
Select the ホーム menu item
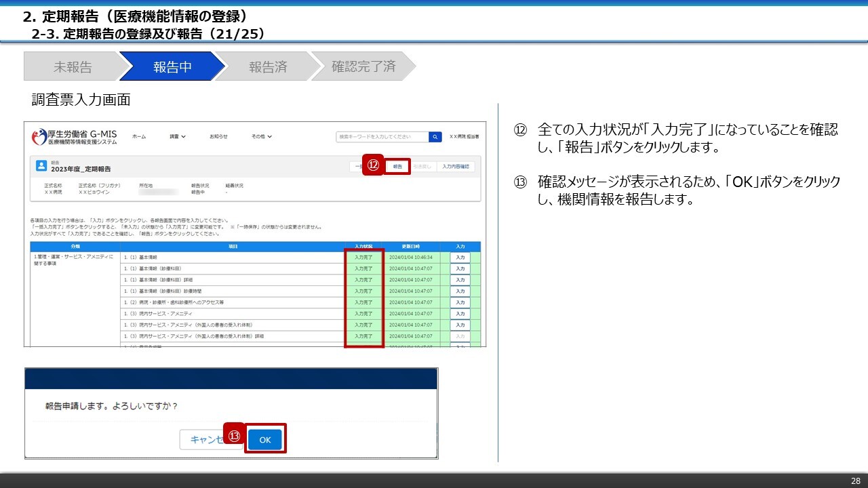(140, 136)
